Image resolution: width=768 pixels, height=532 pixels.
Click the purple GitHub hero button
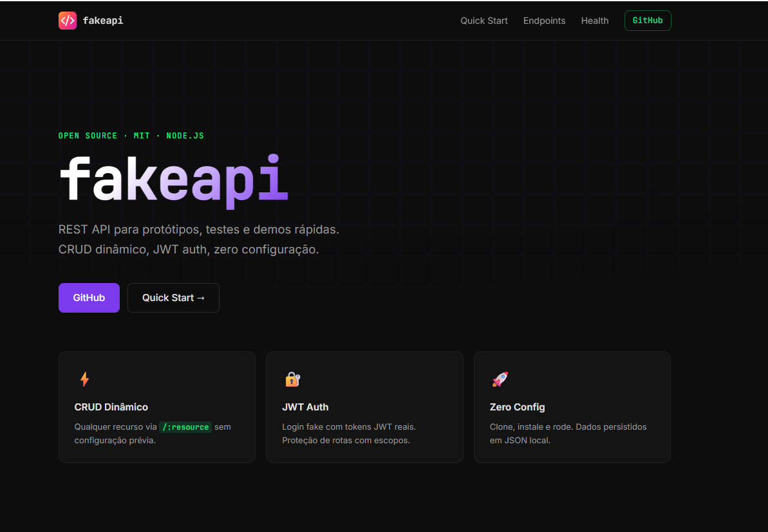coord(89,298)
